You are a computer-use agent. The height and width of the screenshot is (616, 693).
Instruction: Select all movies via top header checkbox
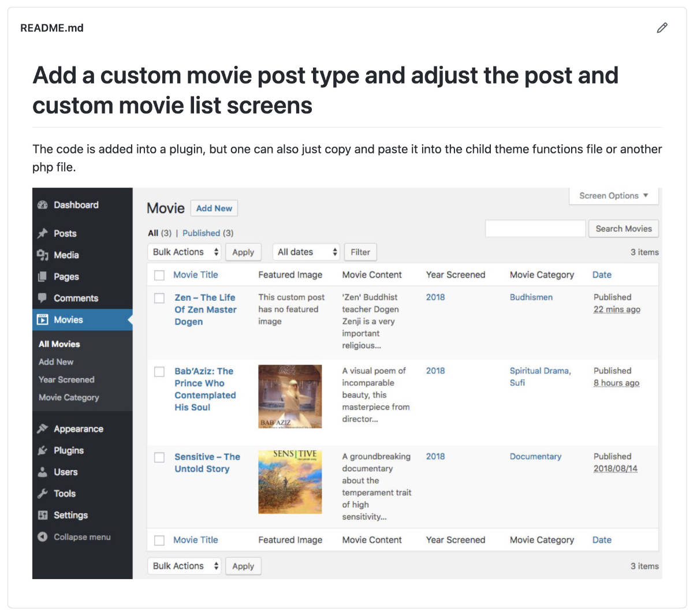click(x=159, y=275)
